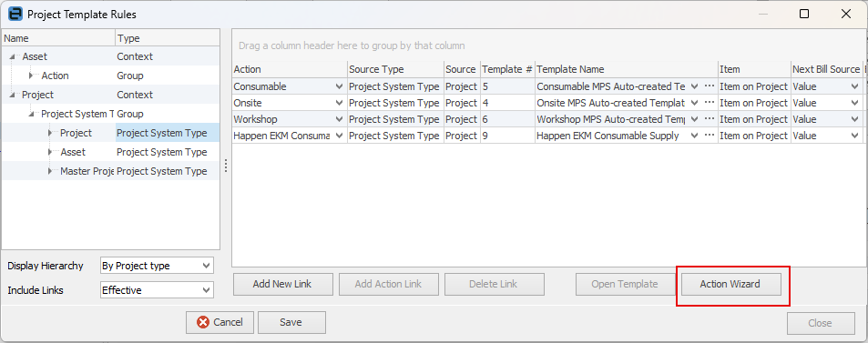Expand the Master Project tree node
This screenshot has height=343, width=868.
click(x=50, y=171)
